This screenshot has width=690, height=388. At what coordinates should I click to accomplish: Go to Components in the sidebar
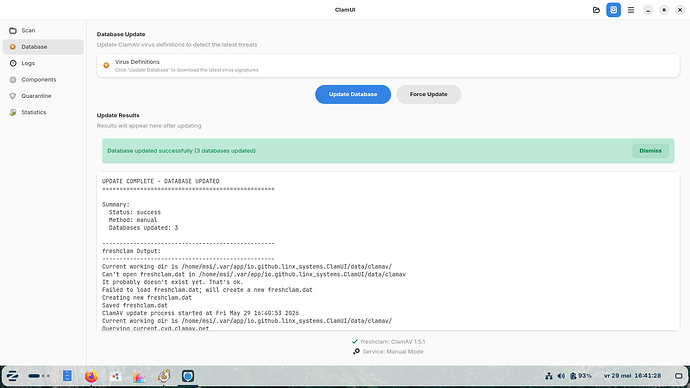43,80
